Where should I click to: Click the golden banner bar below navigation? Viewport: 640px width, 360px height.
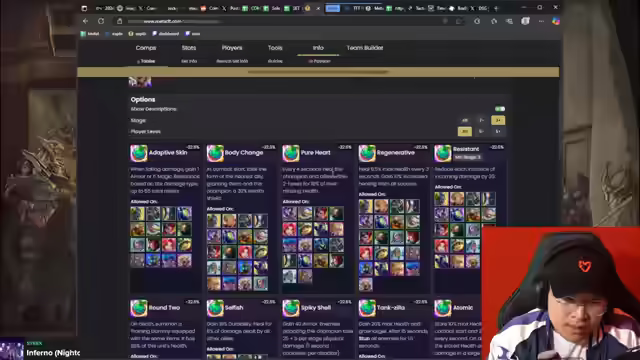click(318, 72)
